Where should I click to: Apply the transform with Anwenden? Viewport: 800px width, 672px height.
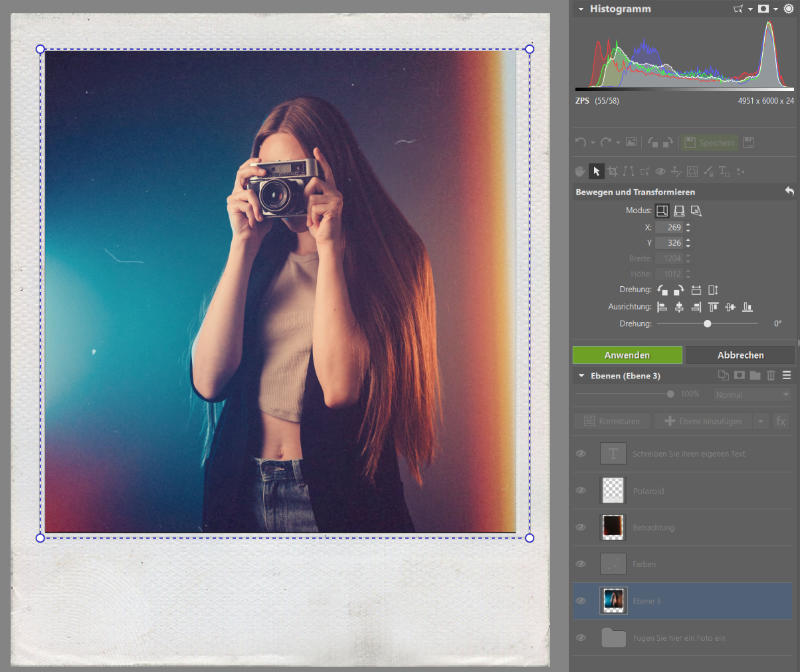(x=626, y=355)
